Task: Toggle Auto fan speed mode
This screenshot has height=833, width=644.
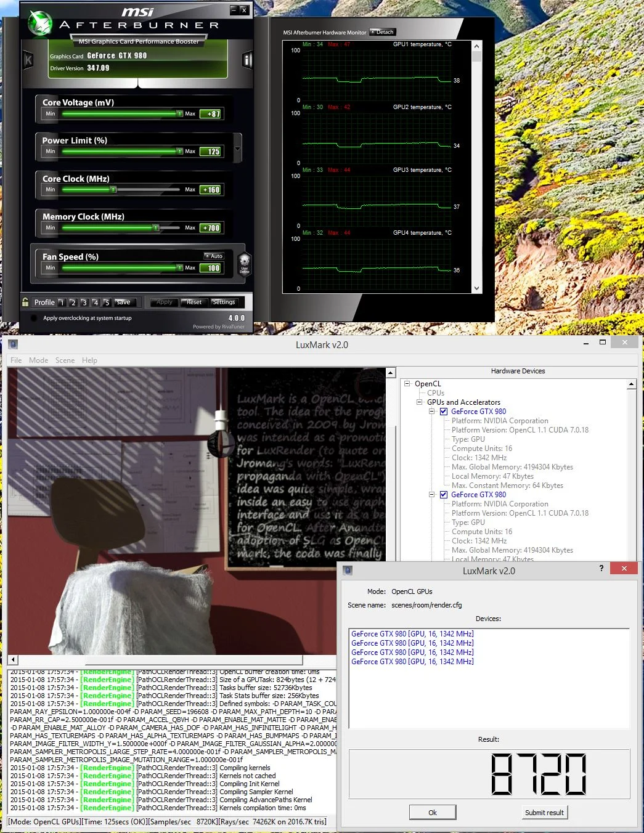Action: (214, 256)
